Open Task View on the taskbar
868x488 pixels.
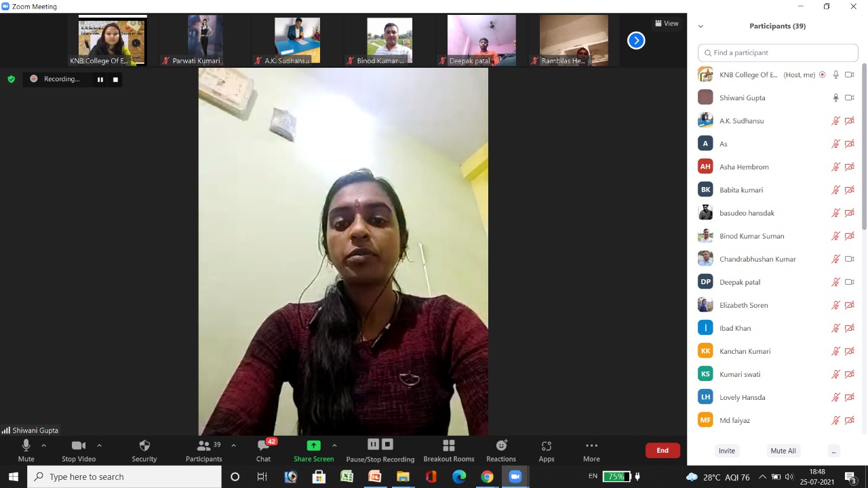(x=262, y=476)
